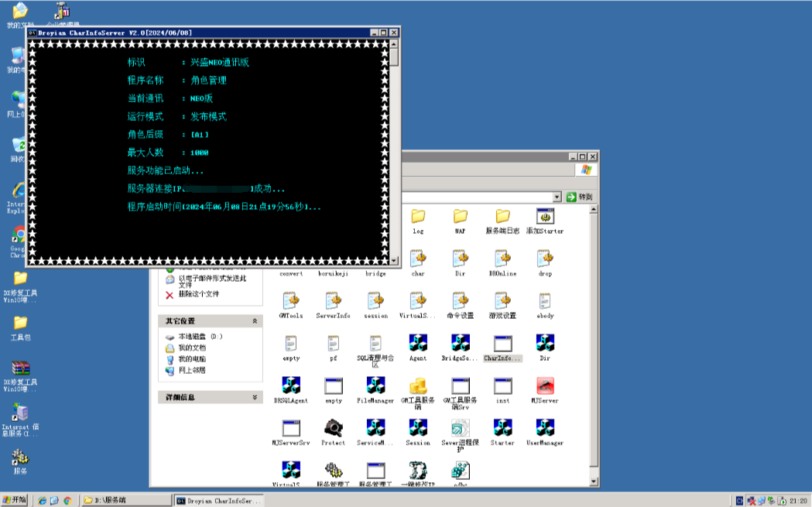Select the FileManager program icon
812x507 pixels.
pyautogui.click(x=375, y=385)
